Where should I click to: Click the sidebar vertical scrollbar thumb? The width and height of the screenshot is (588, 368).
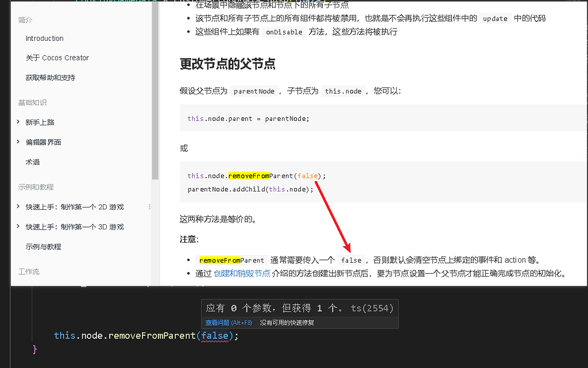point(155,90)
